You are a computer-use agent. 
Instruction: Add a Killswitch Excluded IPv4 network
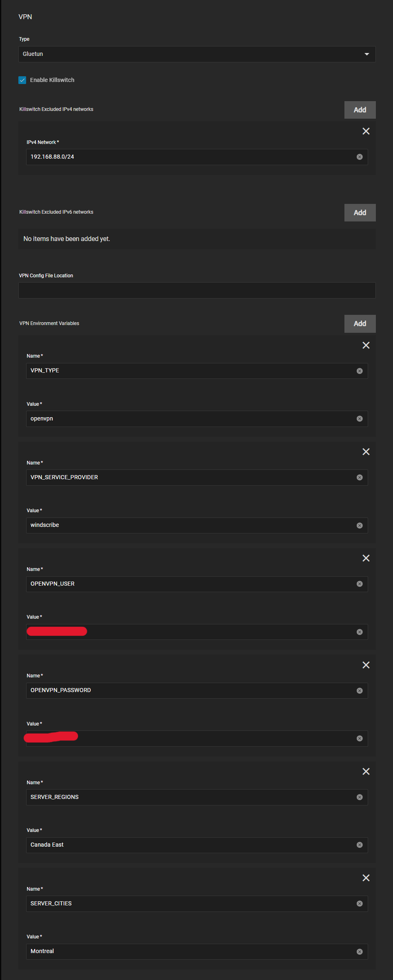[360, 110]
